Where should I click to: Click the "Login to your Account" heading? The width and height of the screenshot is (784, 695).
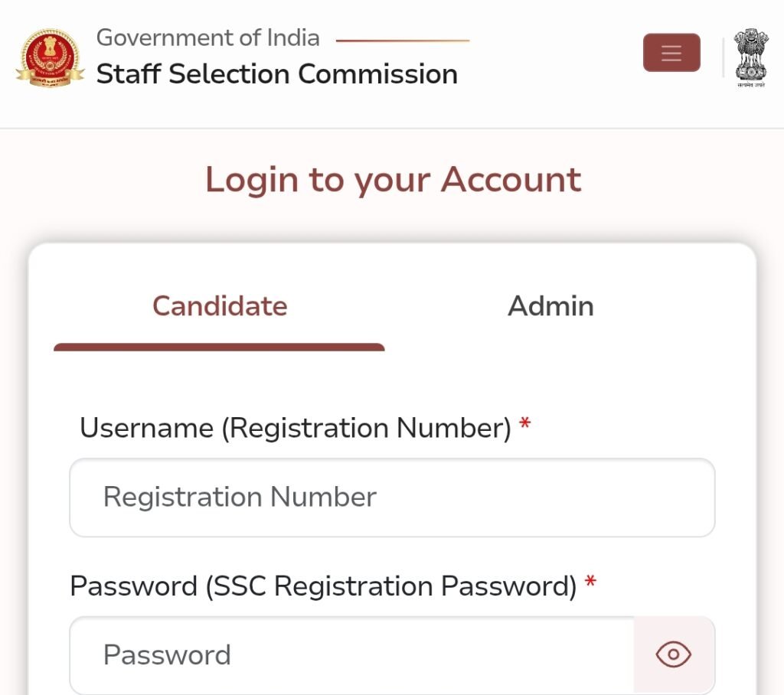(x=393, y=180)
